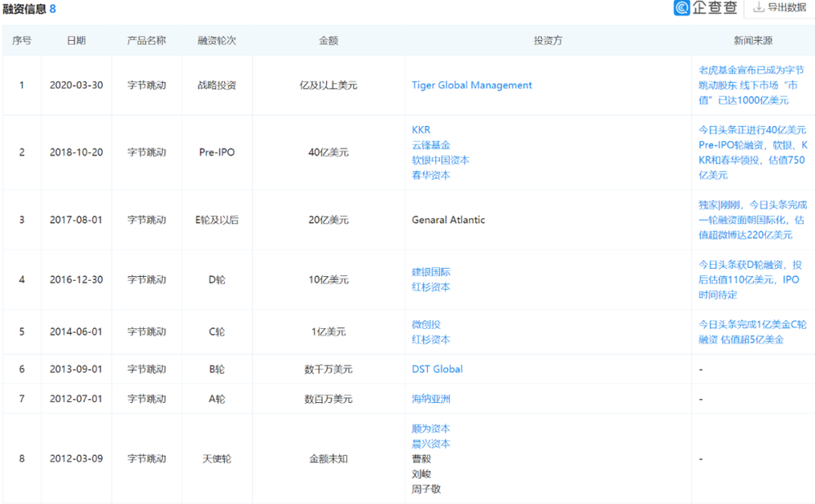Click the DST Global investor link

(x=437, y=369)
